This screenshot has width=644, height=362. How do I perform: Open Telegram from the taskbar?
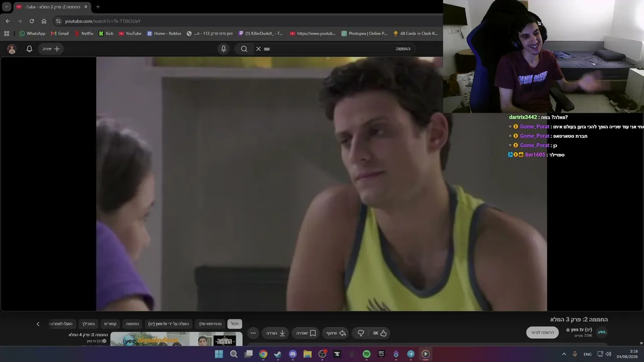coord(411,354)
